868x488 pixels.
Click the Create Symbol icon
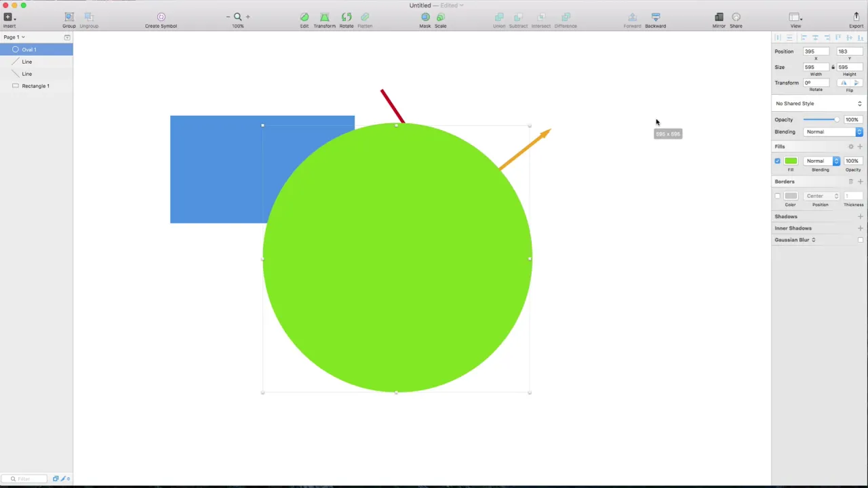coord(161,17)
